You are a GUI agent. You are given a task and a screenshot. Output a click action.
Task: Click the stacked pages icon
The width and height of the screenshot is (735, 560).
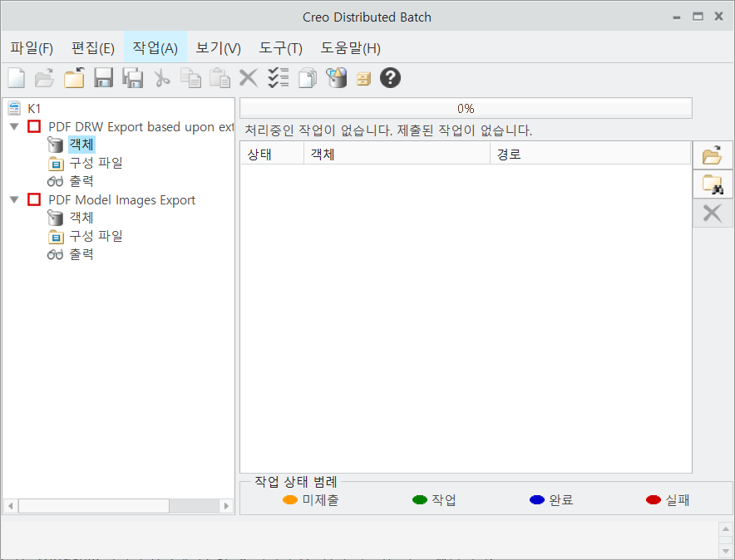pos(308,78)
